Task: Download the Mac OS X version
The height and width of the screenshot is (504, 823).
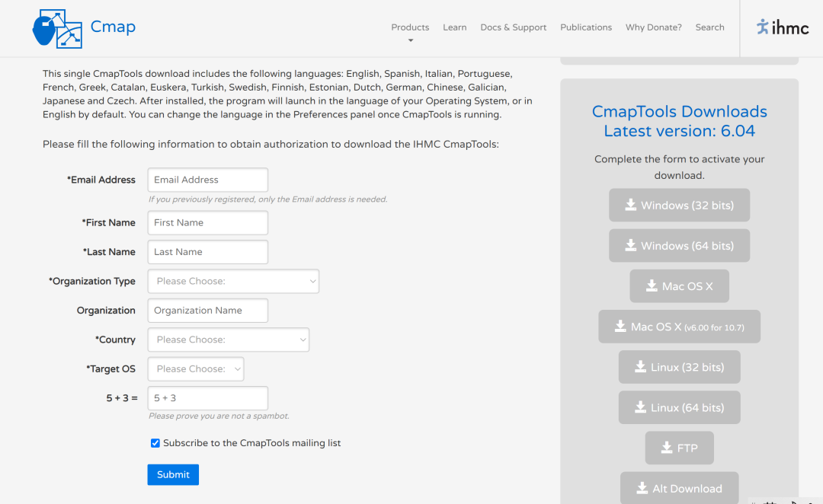Action: pyautogui.click(x=679, y=285)
